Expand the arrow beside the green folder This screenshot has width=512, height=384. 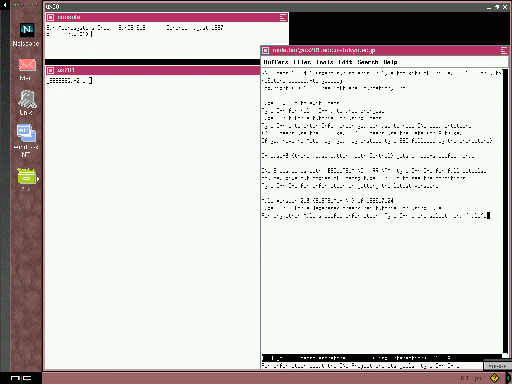tap(38, 179)
